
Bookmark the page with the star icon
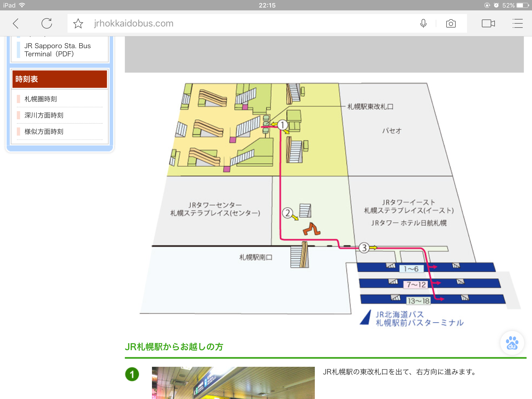(x=78, y=23)
